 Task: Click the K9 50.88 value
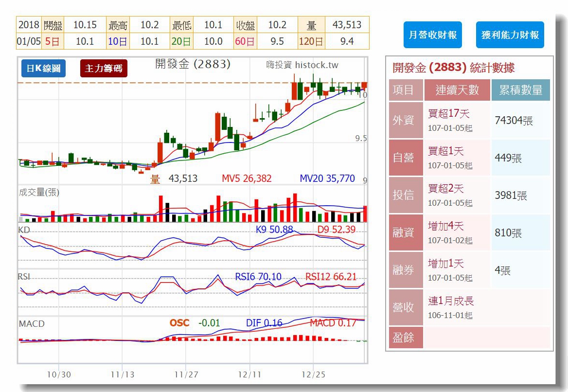pyautogui.click(x=274, y=230)
